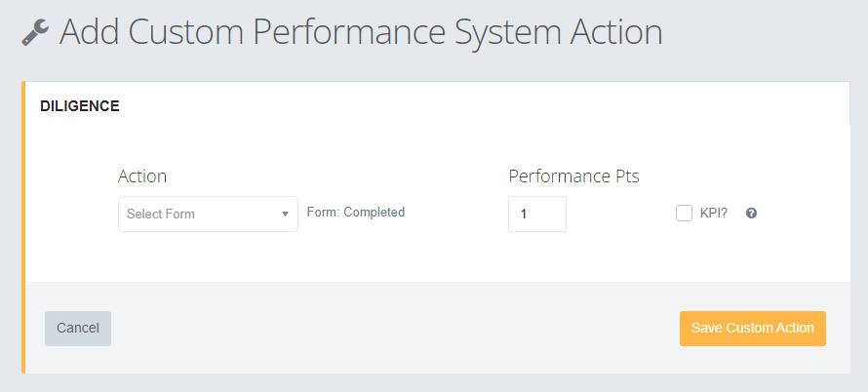Click the KPI? checkbox label text
The height and width of the screenshot is (392, 868).
714,214
